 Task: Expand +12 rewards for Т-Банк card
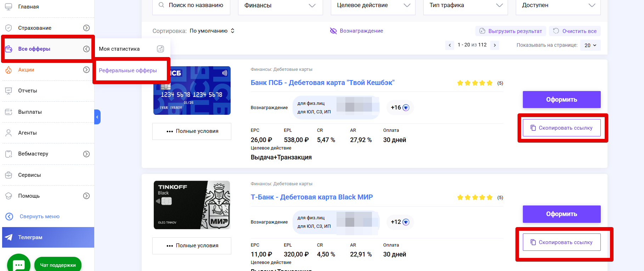(x=400, y=222)
